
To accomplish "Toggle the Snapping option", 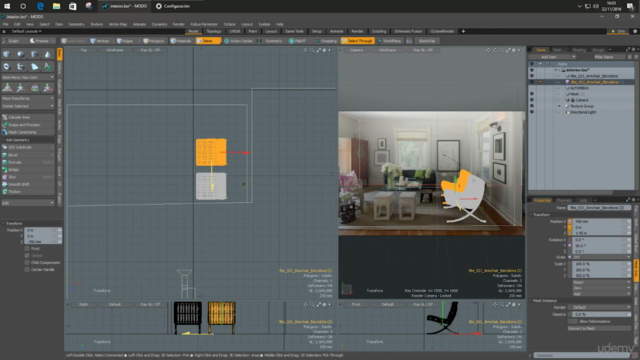I will point(326,41).
